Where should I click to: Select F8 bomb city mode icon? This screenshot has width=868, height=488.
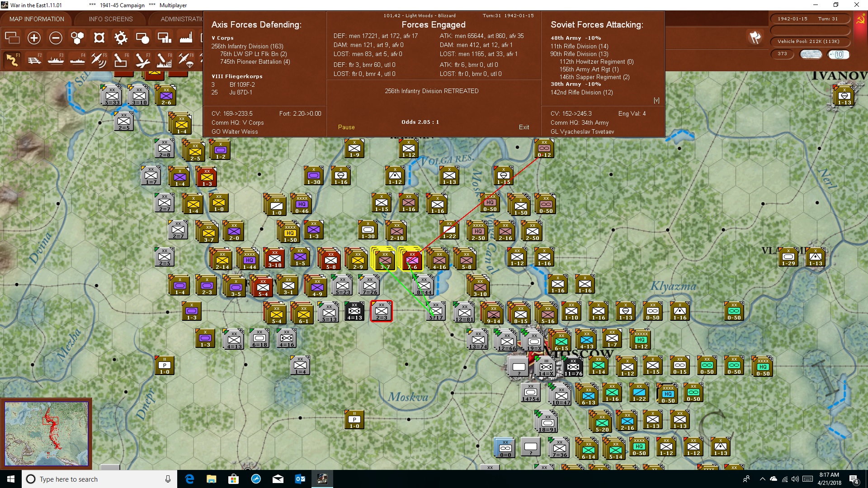164,60
